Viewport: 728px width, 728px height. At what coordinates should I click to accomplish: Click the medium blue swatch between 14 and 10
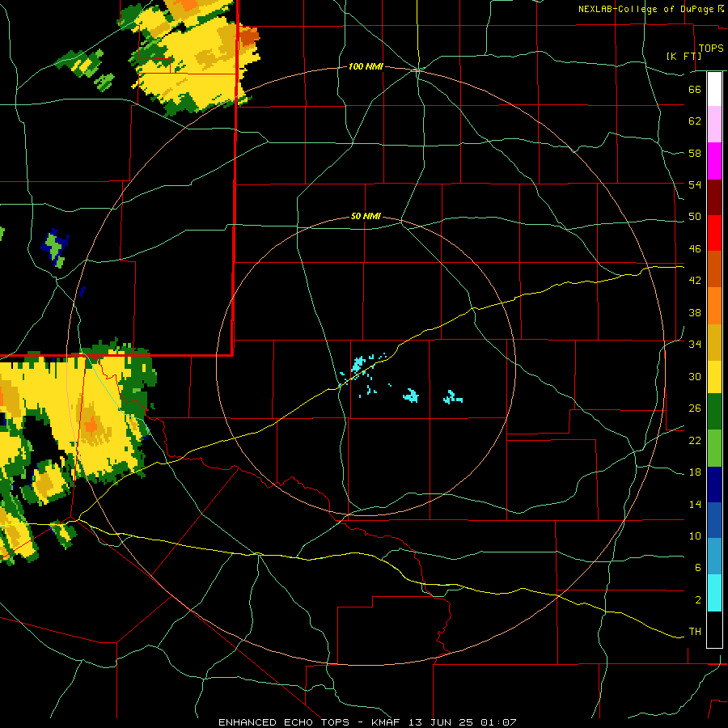click(714, 520)
